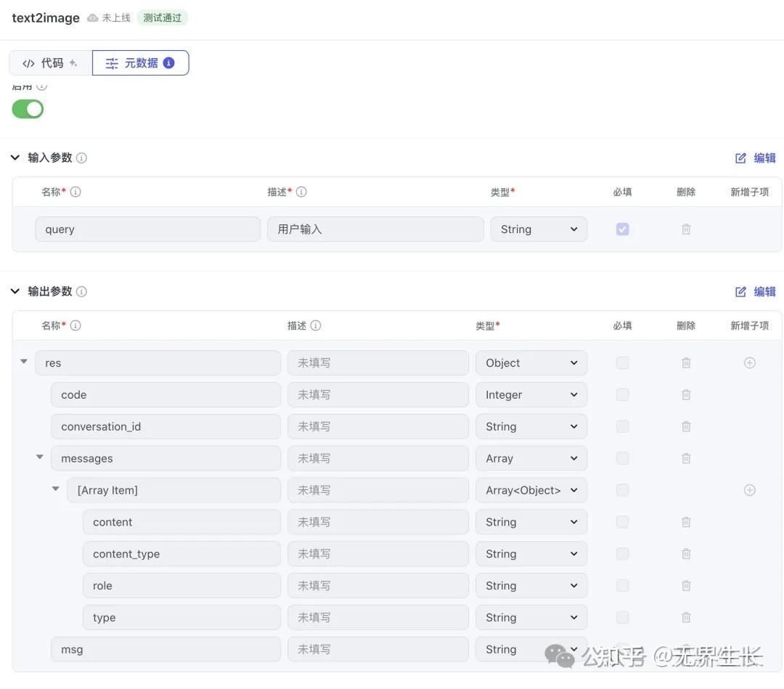Check required box for Array Item
Viewport: 784px width, 689px height.
[623, 490]
